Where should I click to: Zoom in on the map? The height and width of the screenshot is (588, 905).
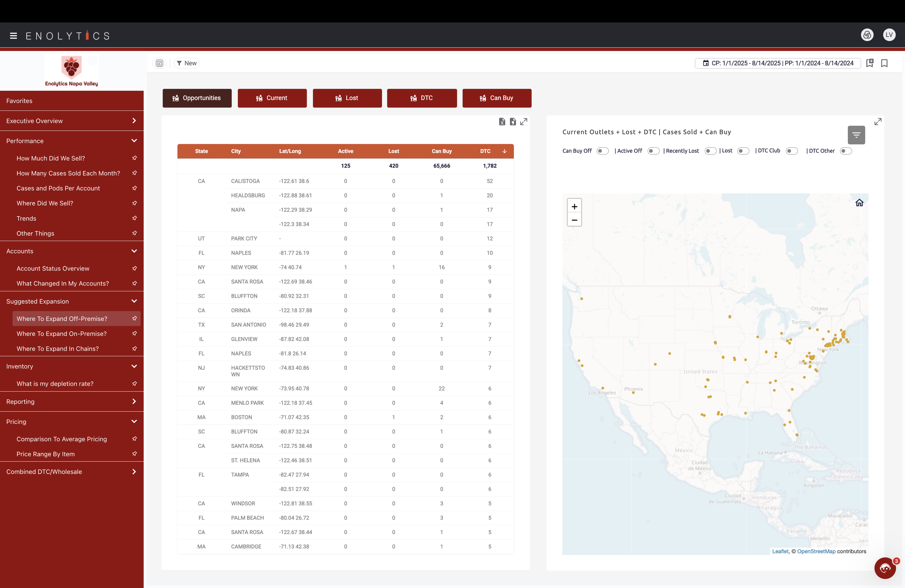coord(574,206)
